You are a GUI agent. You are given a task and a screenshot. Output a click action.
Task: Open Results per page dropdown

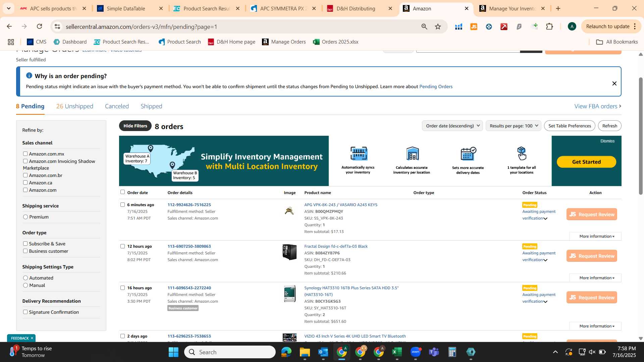pos(513,126)
